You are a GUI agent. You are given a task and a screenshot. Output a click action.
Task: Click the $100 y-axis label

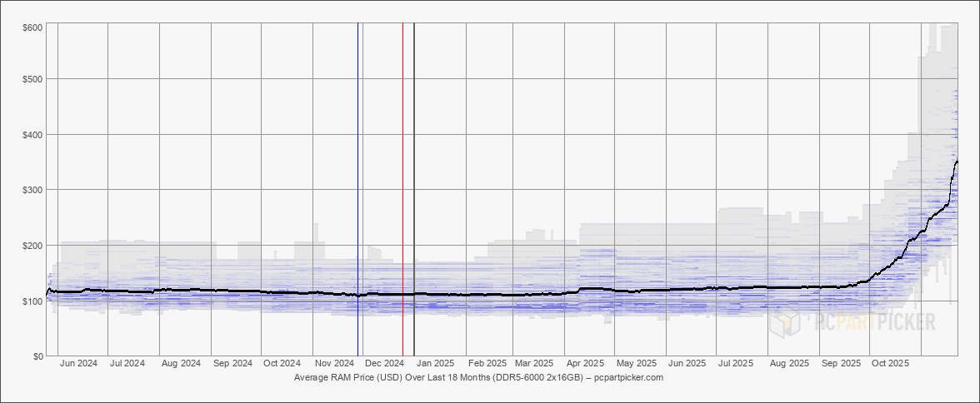(34, 301)
